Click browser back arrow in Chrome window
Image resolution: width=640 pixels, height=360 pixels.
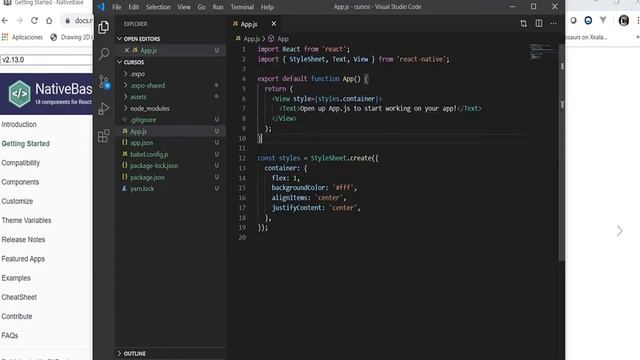pos(5,20)
